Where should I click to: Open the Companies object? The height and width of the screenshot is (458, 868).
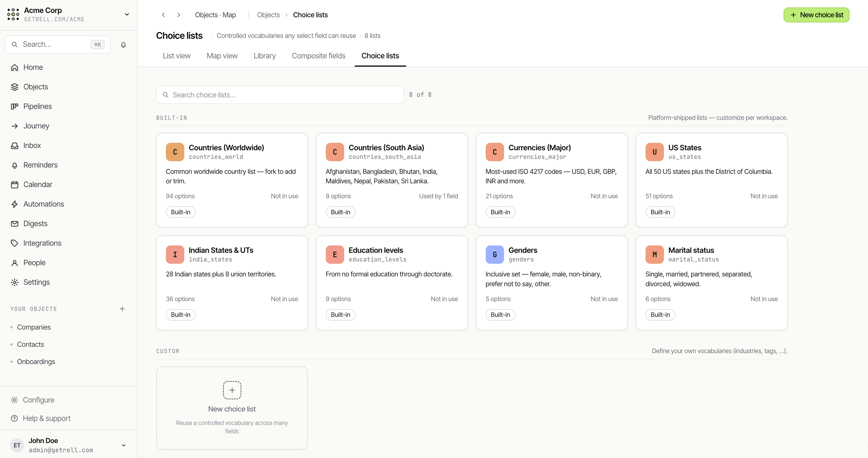34,327
